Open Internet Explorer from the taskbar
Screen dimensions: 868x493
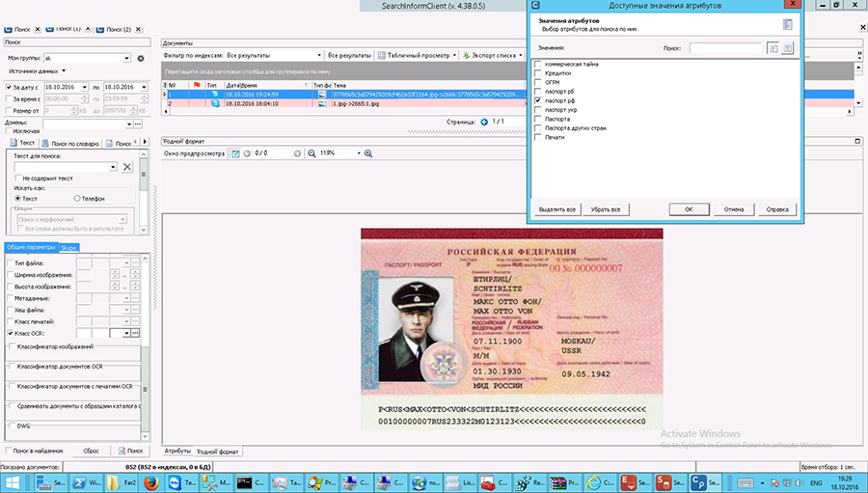tap(600, 482)
